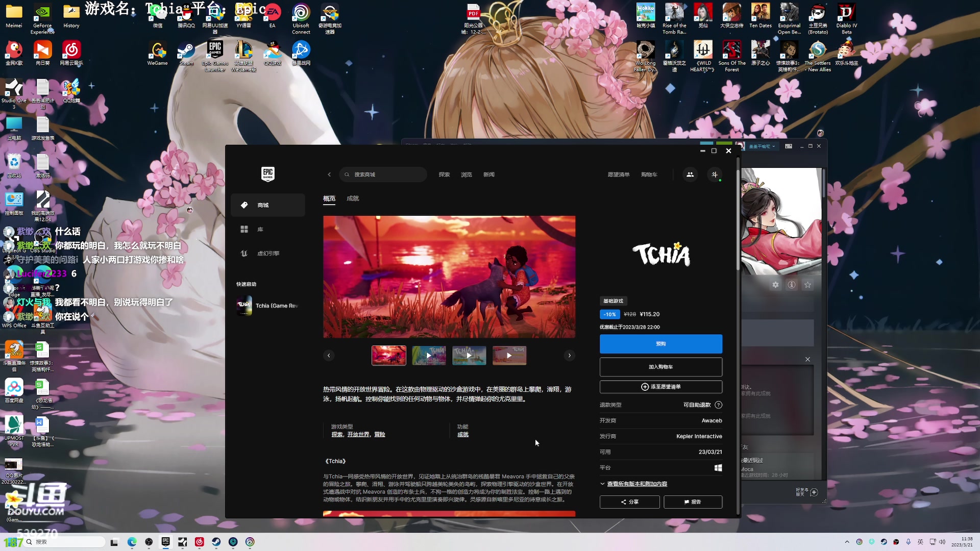Screen dimensions: 980x551
Task: Open Microsoft Edge from the taskbar
Action: [x=132, y=542]
